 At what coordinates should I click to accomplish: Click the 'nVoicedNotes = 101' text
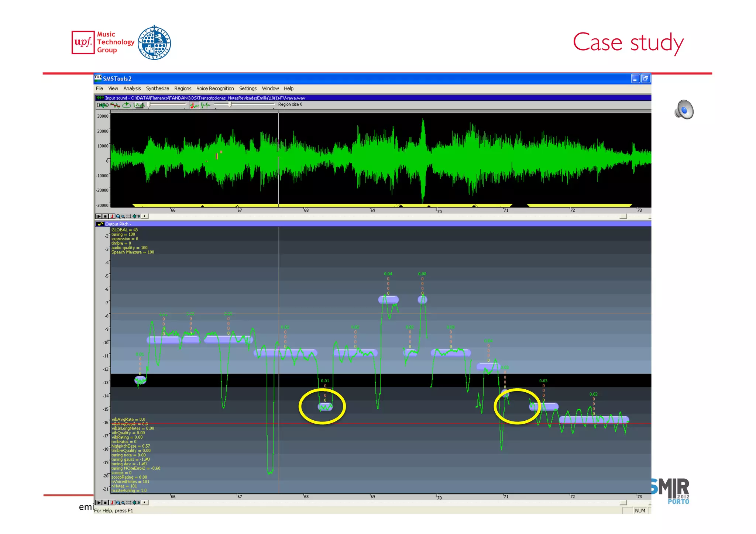[x=130, y=482]
